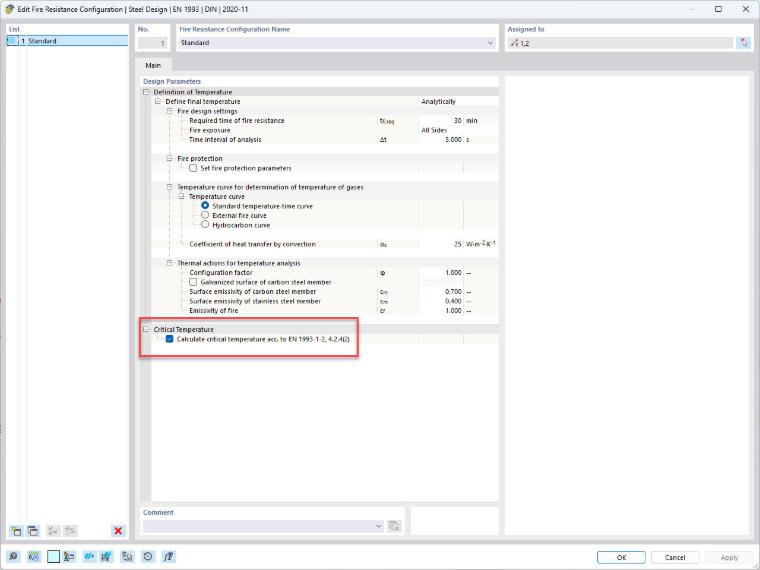The height and width of the screenshot is (570, 760).
Task: Click 'Coefficient of heat transfer by convection' label
Action: 252,244
